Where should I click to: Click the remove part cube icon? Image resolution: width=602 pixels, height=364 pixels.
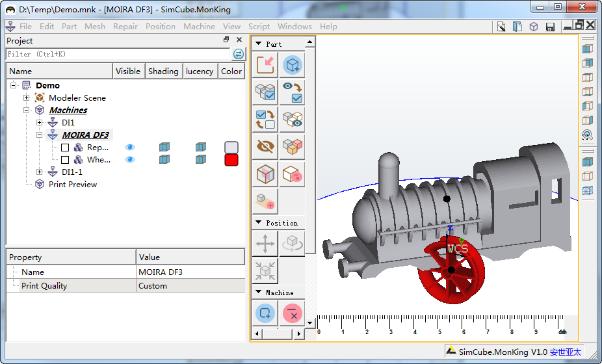pyautogui.click(x=293, y=174)
